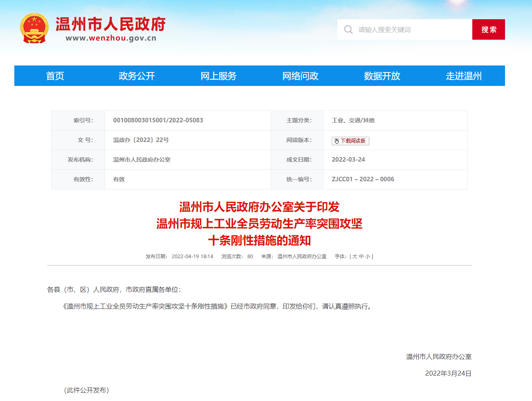The image size is (532, 401).
Task: Open the 政务公开 menu item
Action: click(137, 76)
